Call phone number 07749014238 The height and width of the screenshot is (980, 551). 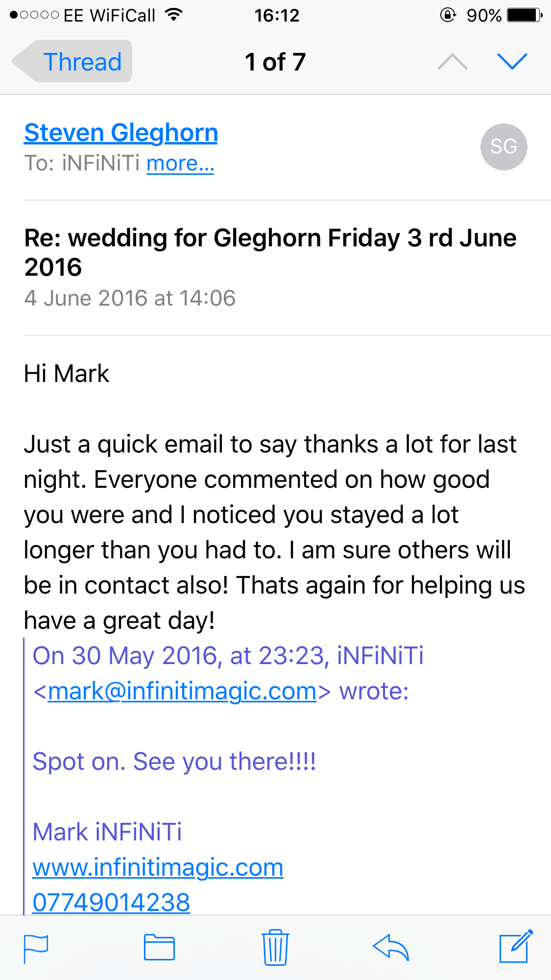[111, 902]
